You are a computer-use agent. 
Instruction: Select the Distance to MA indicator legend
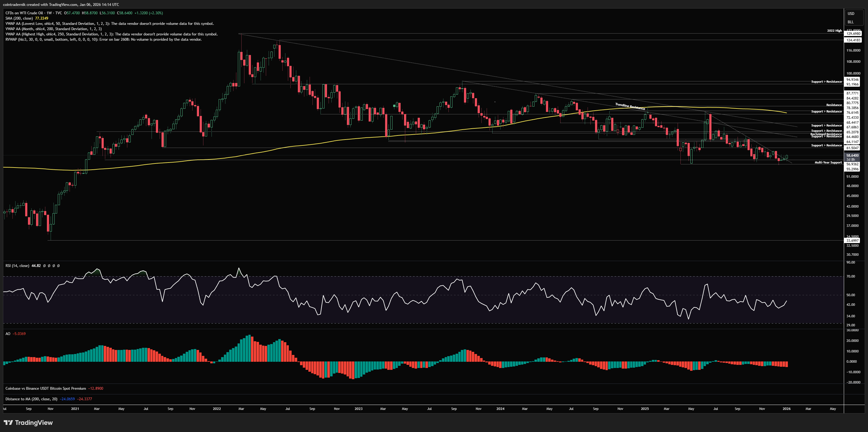click(31, 399)
